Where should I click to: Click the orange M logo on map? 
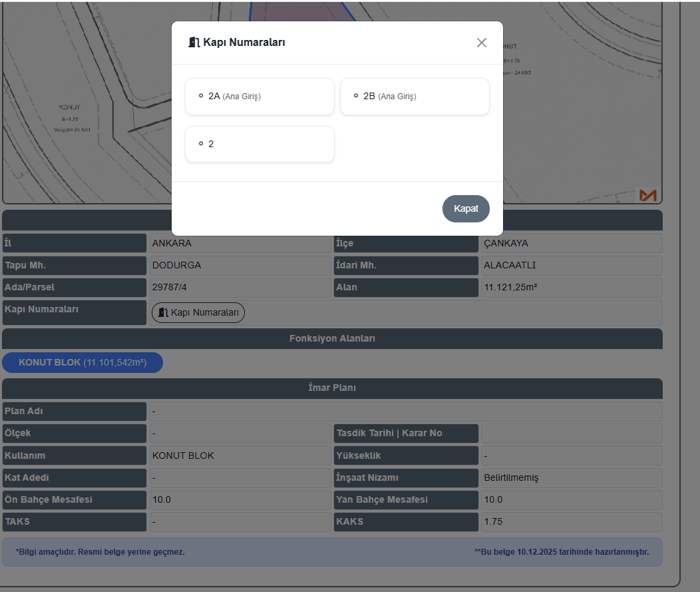pyautogui.click(x=647, y=195)
